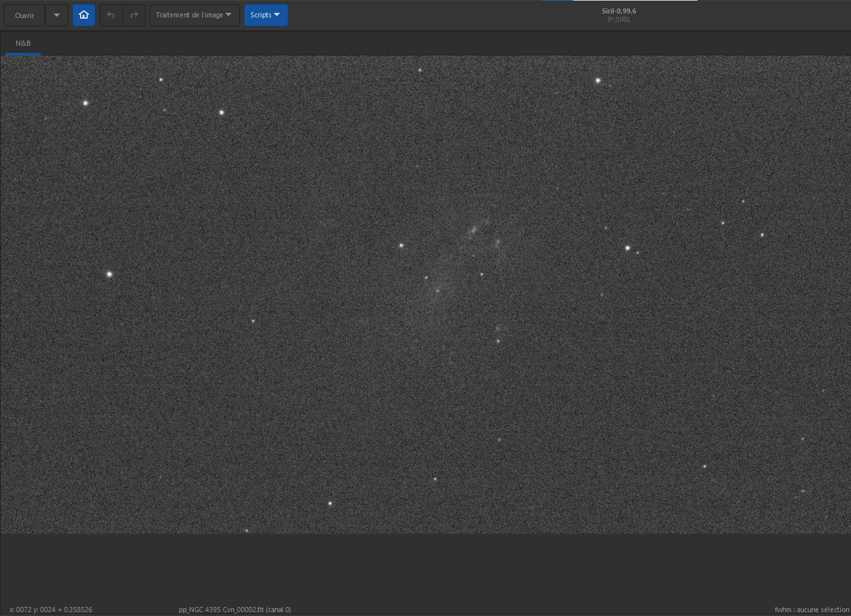The width and height of the screenshot is (851, 616).
Task: Click the pp_NGC 4395 Cvn_00002.fit filename label
Action: coord(235,610)
